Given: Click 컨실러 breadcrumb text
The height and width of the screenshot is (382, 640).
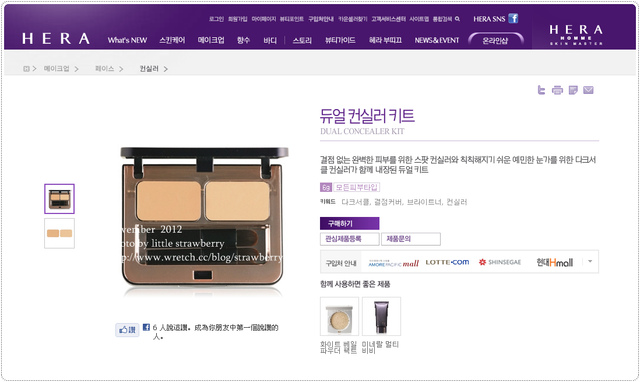Looking at the screenshot, I should tap(149, 69).
